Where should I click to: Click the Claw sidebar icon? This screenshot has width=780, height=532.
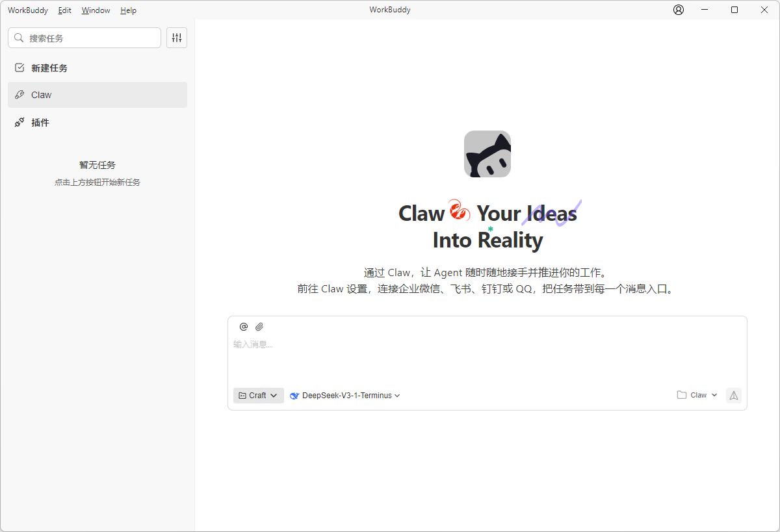click(19, 95)
